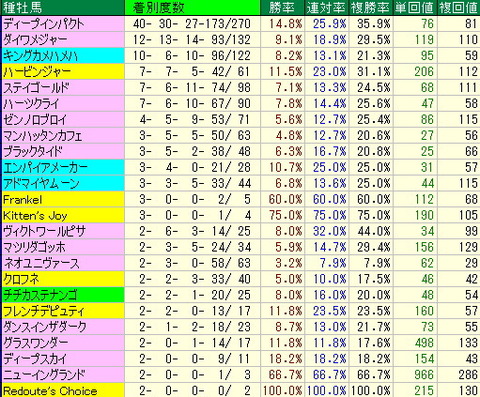This screenshot has height=397, width=480.
Task: Click ディープスカイ win rate 18.2%
Action: (286, 359)
